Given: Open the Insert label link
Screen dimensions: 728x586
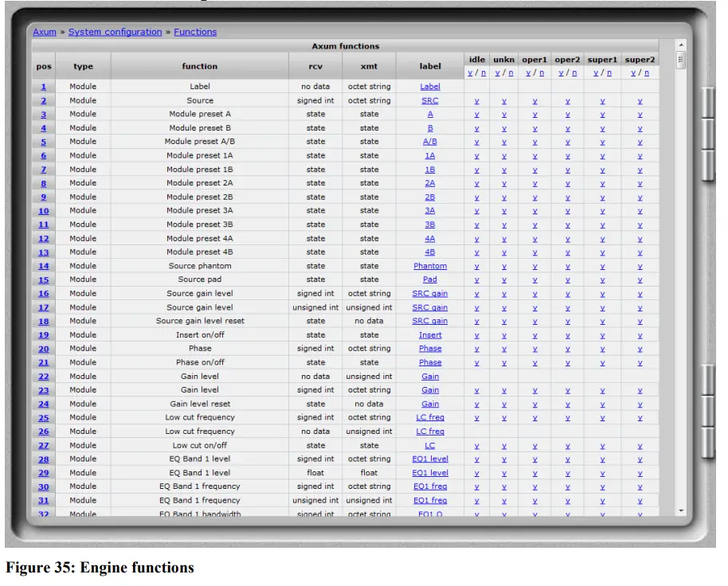Looking at the screenshot, I should point(429,334).
